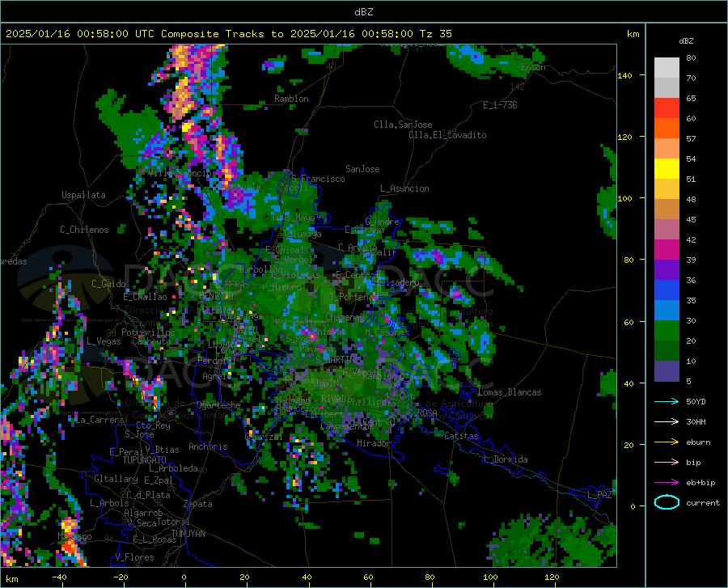728x588 pixels.
Task: Click the magenta 42 dBZ color swatch
Action: coord(667,250)
